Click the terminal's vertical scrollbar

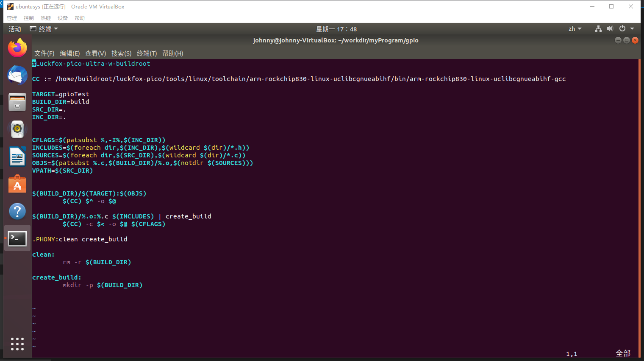coord(639,208)
